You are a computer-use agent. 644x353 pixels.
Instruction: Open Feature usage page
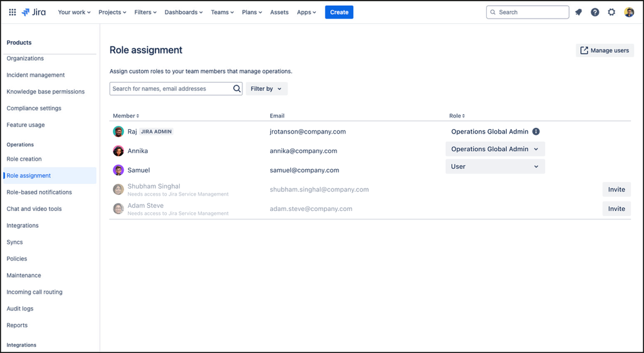click(x=26, y=125)
